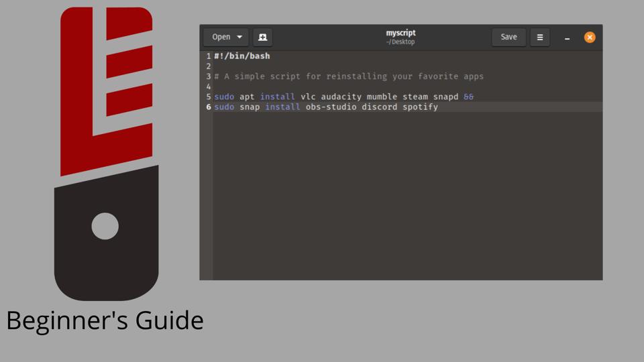Close the editor with the orange X

[x=590, y=38]
